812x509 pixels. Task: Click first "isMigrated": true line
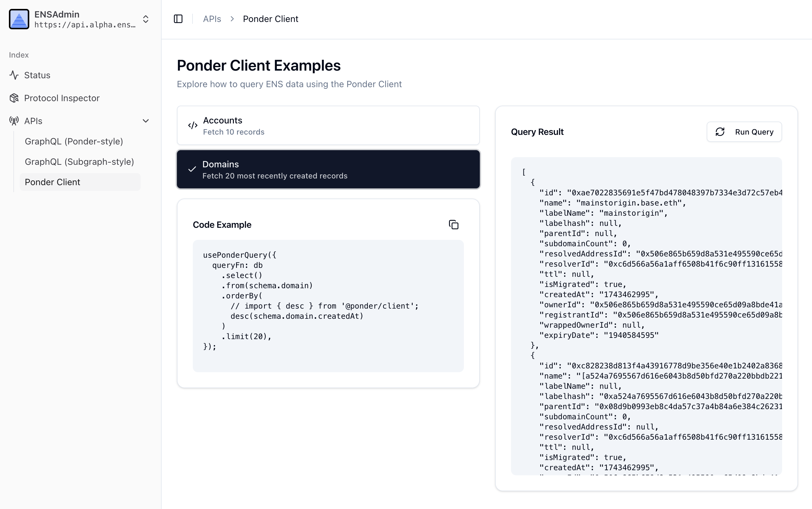[x=583, y=284]
